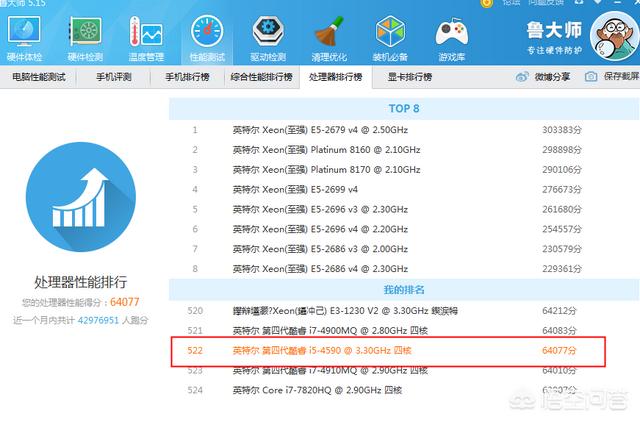Select rank 524 Core i7-7820HQ row
Viewport: 640px width, 422px height.
click(404, 390)
